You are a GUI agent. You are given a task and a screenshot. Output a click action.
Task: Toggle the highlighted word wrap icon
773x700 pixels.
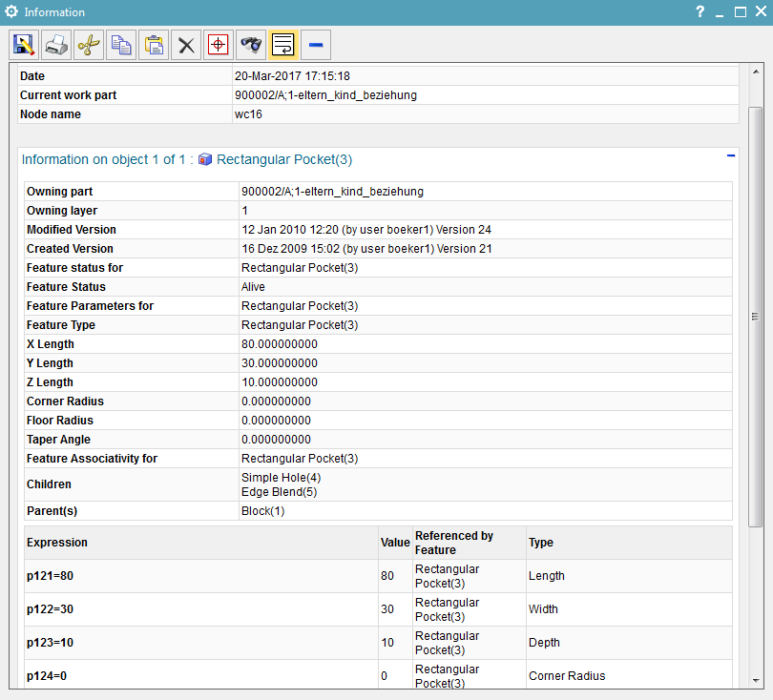(x=283, y=45)
